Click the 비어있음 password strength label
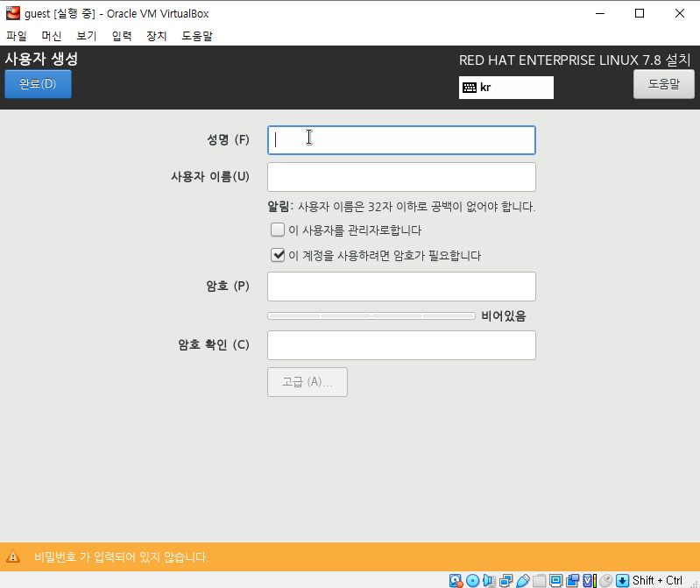Screen dimensions: 700x588 (504, 316)
